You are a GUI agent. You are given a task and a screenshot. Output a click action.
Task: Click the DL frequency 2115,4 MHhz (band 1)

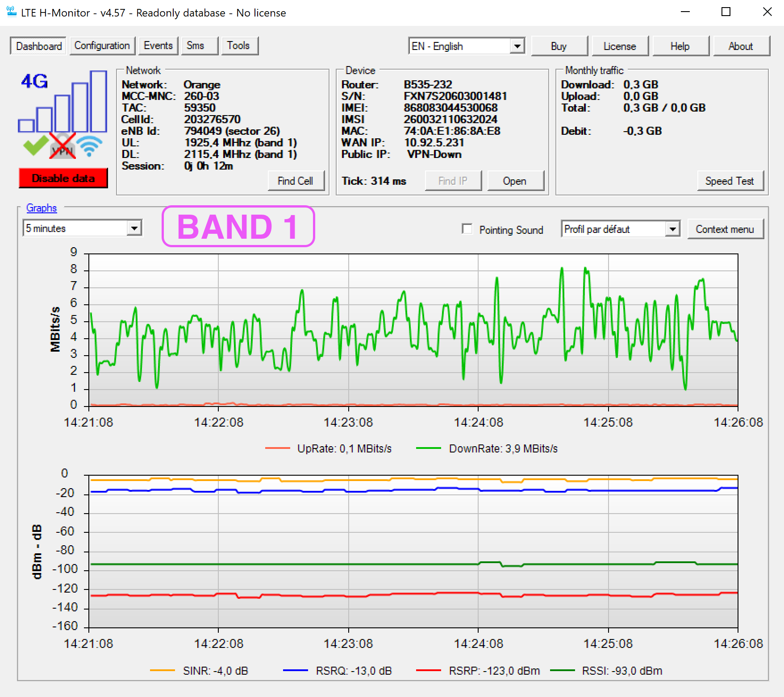pos(241,154)
